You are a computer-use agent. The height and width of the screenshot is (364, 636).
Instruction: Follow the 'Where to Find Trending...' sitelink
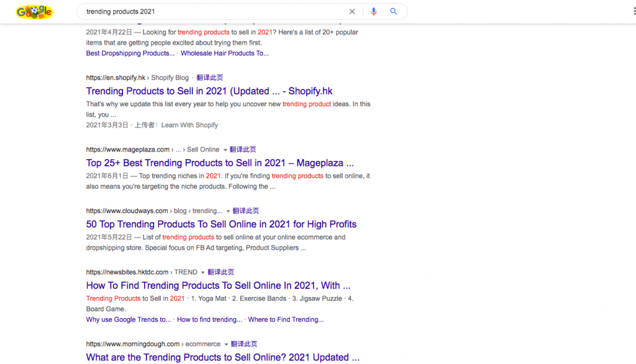tap(286, 319)
